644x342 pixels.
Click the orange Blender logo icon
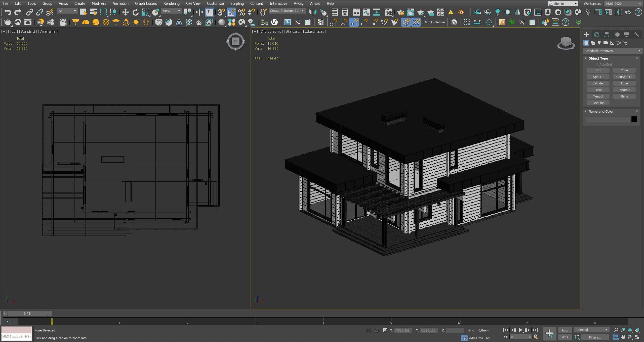pos(461,12)
